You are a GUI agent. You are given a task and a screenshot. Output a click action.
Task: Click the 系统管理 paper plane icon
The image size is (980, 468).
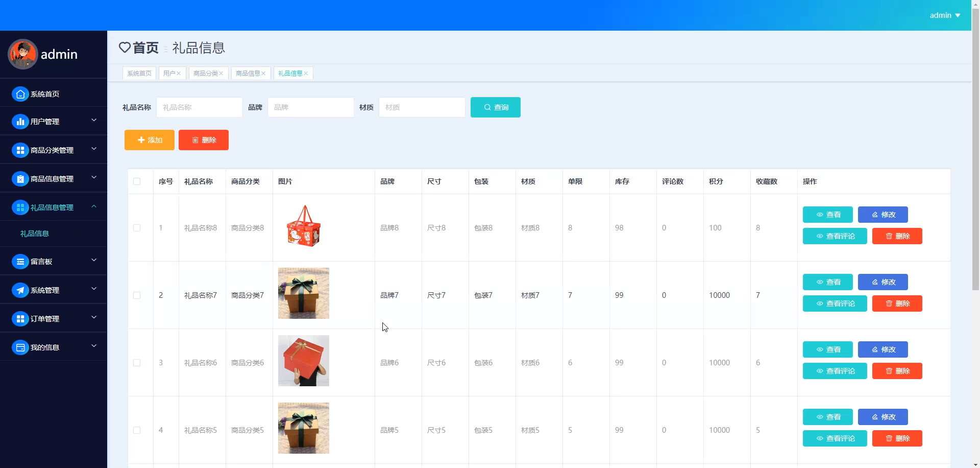20,290
